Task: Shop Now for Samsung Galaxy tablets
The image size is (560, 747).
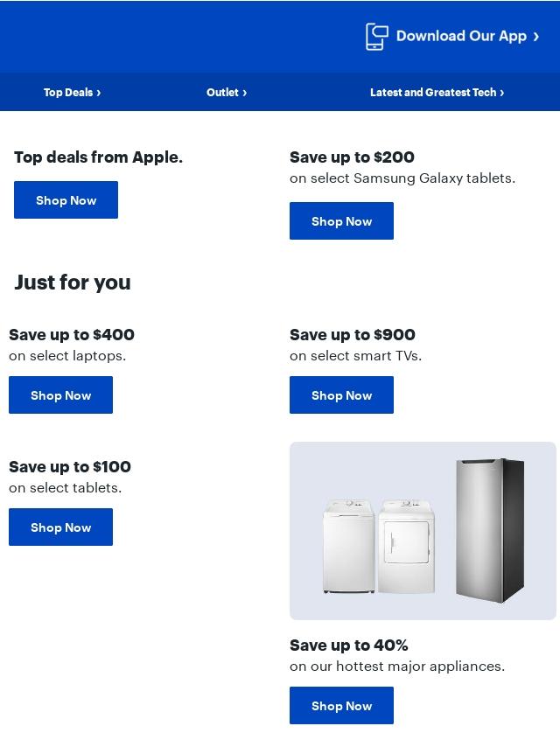Action: [342, 221]
